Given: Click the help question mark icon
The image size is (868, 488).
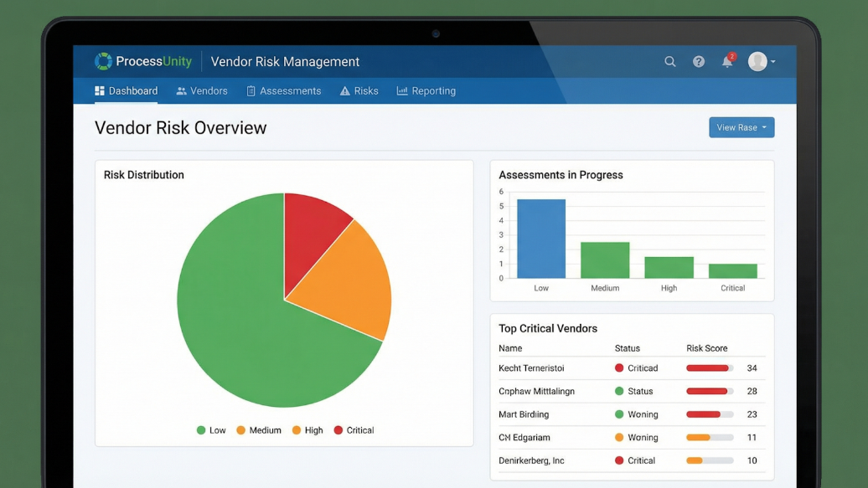Looking at the screenshot, I should point(699,61).
